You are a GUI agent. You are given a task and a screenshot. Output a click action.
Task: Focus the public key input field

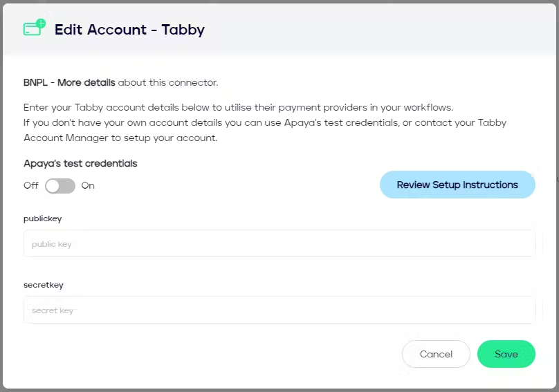(x=279, y=244)
